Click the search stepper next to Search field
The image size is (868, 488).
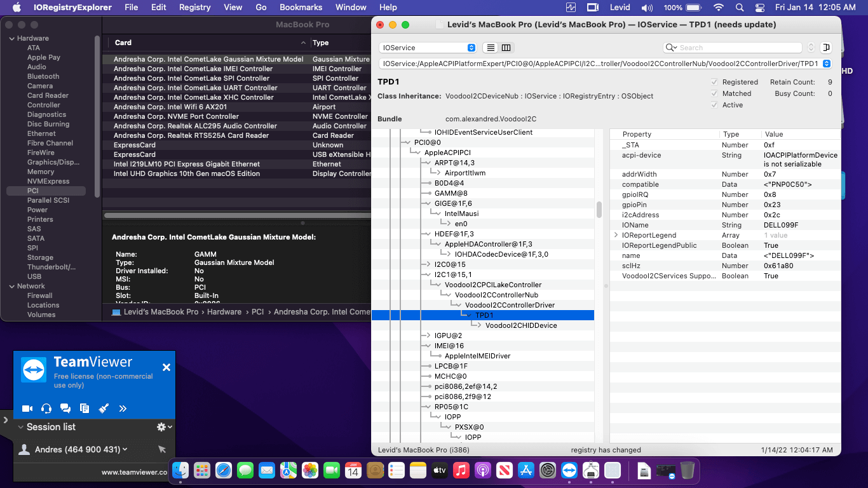click(811, 48)
